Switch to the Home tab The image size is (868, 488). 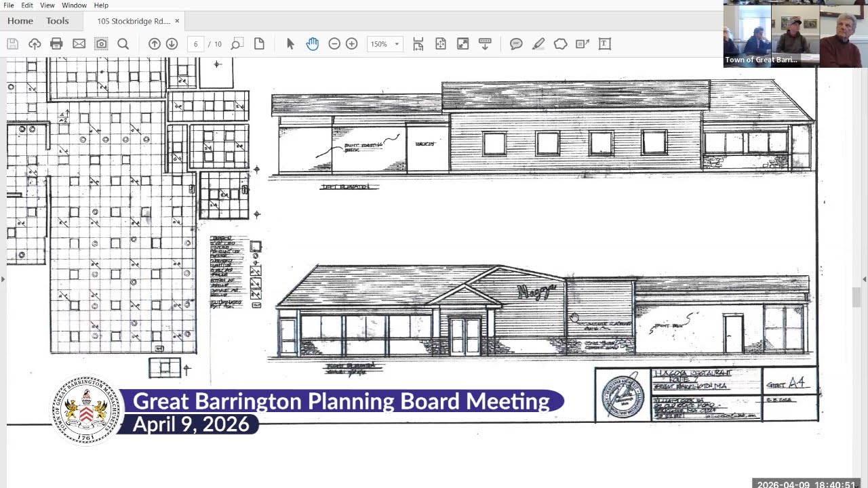(20, 21)
